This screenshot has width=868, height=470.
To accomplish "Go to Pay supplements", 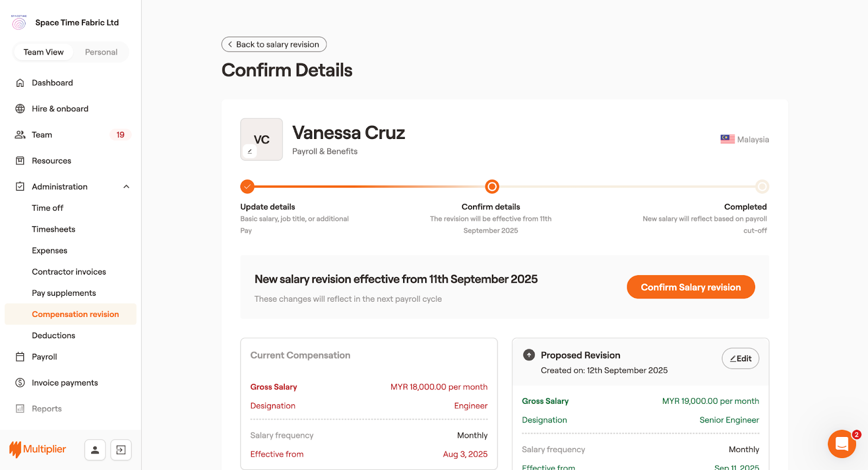I will point(64,293).
